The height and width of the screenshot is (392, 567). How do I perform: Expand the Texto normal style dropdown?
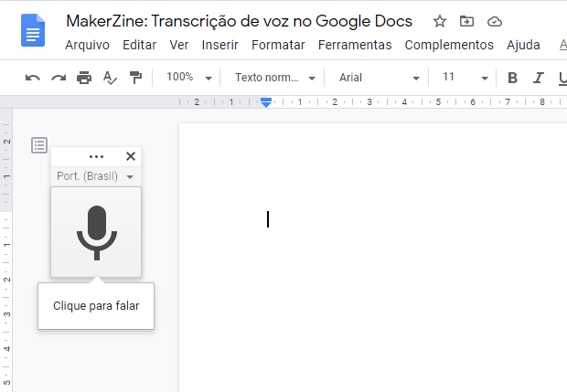[274, 78]
